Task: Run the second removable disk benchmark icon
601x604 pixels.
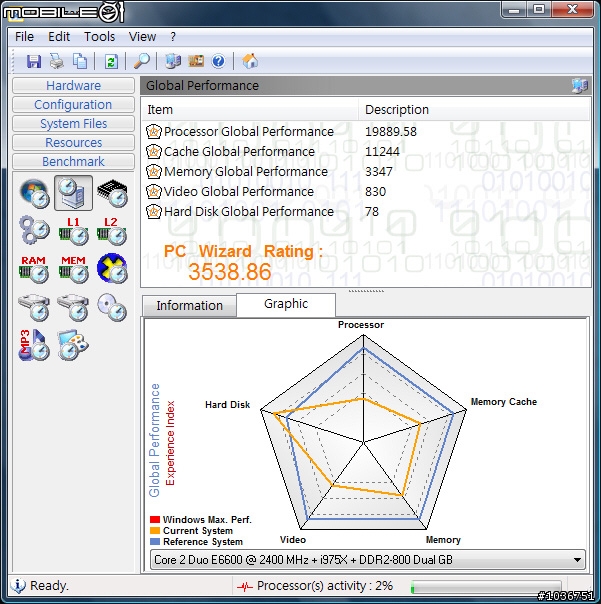Action: [x=73, y=307]
